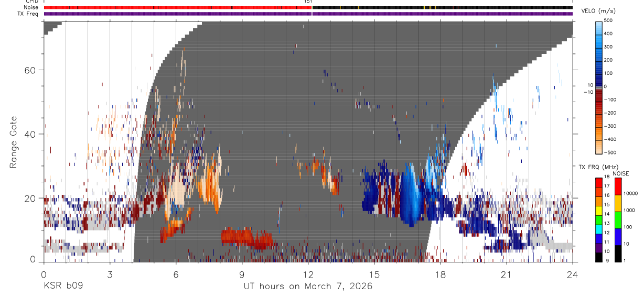Select the 'UT hours on March 7, 2026' caption

308,287
